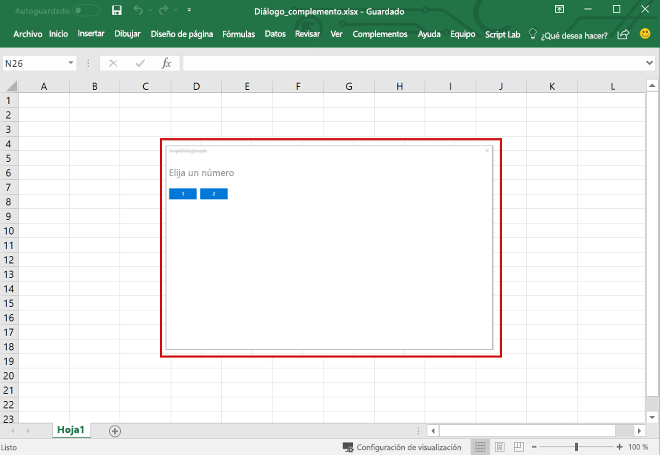Click button 1 in the dialog
The width and height of the screenshot is (660, 455).
(x=183, y=194)
